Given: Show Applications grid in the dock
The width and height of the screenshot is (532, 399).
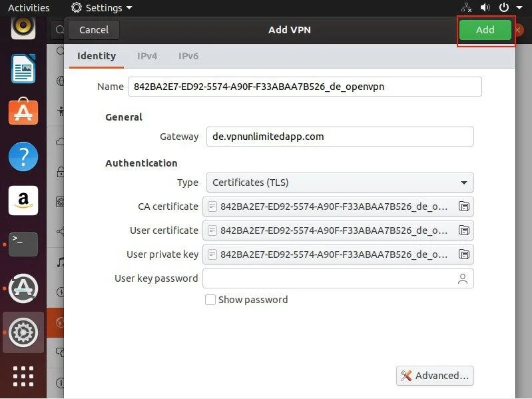Looking at the screenshot, I should click(x=23, y=376).
